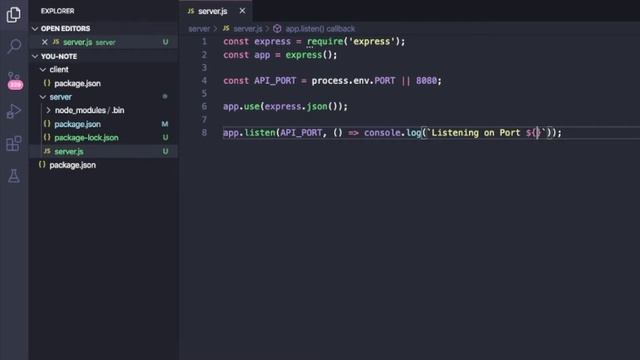Viewport: 640px width, 360px height.
Task: Select server.js in the file tree
Action: point(103,151)
